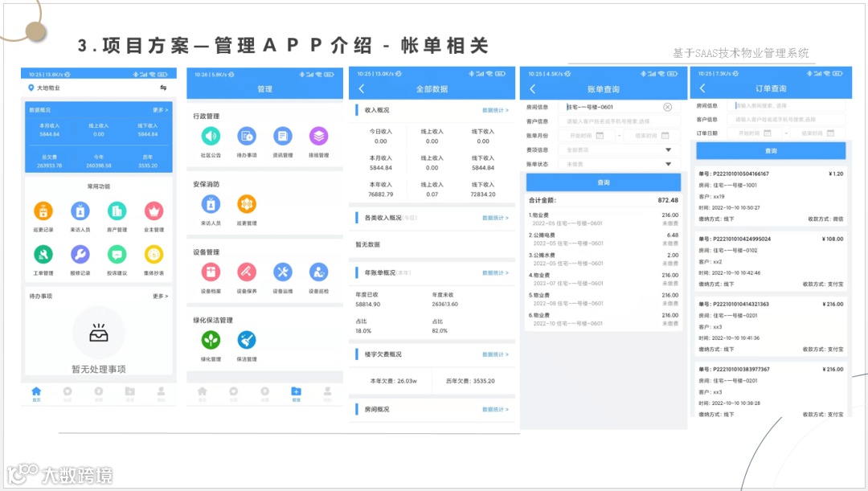Select profile tab in 管理 screen bottom bar

(327, 394)
